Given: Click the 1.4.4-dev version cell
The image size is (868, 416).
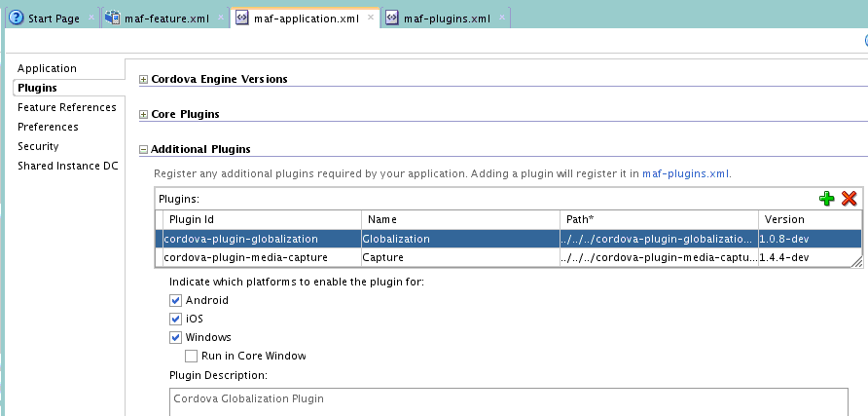Looking at the screenshot, I should [810, 257].
